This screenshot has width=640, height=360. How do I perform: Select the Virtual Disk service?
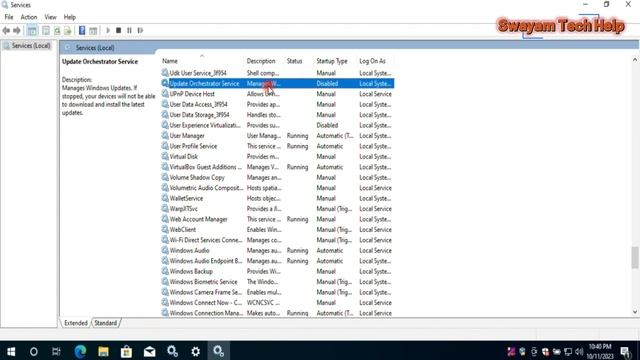pyautogui.click(x=277, y=157)
